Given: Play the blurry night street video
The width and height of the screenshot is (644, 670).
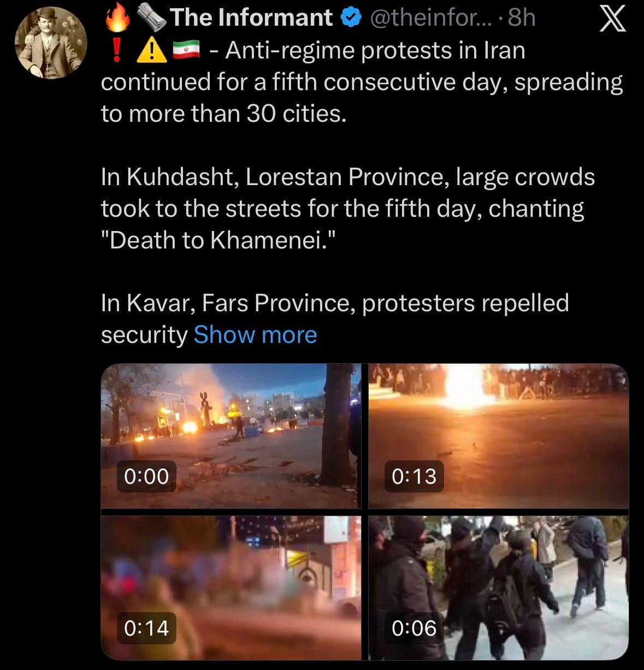Looking at the screenshot, I should pos(231,588).
